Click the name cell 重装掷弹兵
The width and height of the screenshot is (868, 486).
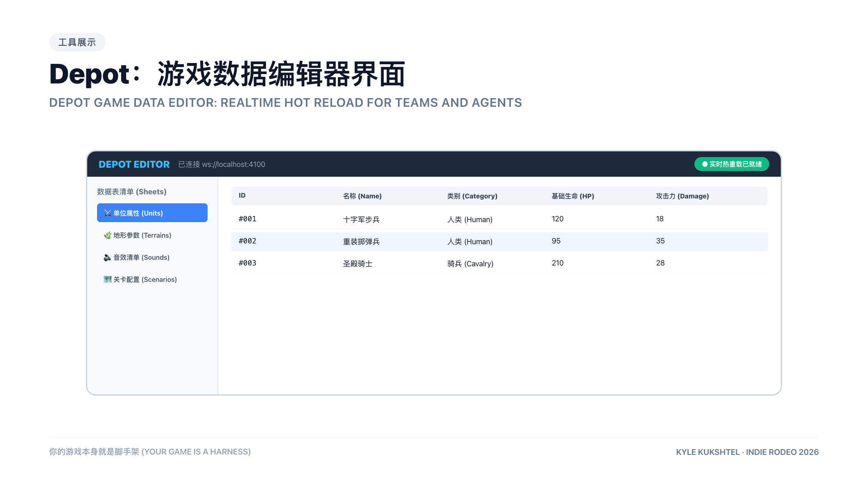coord(362,241)
